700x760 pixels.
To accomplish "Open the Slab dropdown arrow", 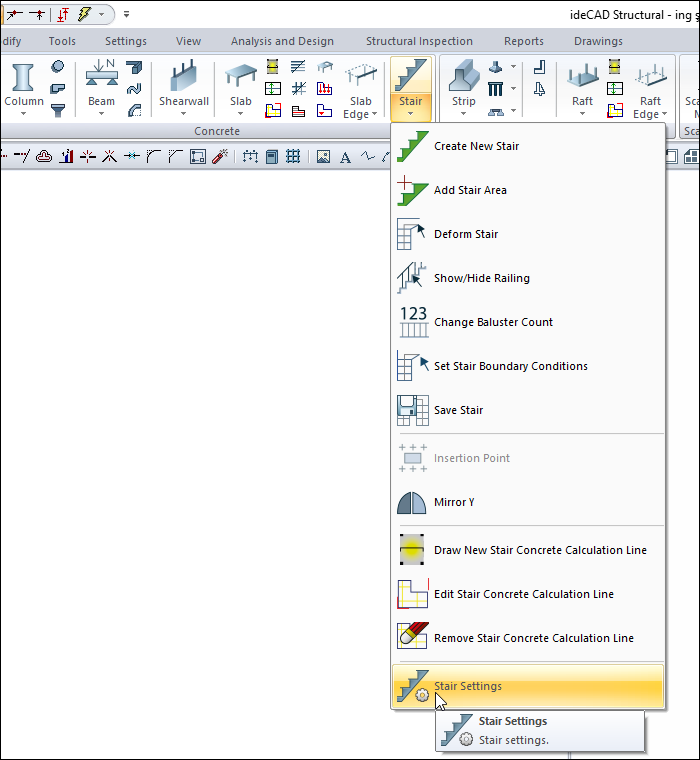I will (240, 114).
